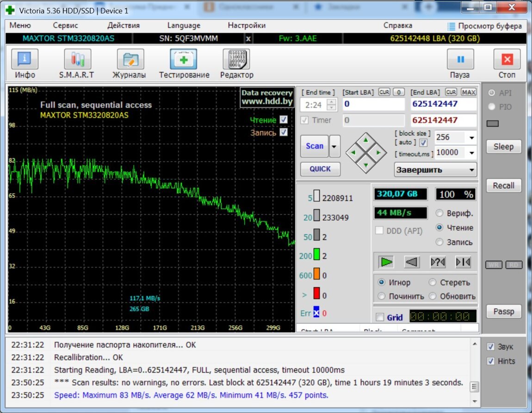
Task: Toggle the Звук sound checkbox
Action: [490, 347]
